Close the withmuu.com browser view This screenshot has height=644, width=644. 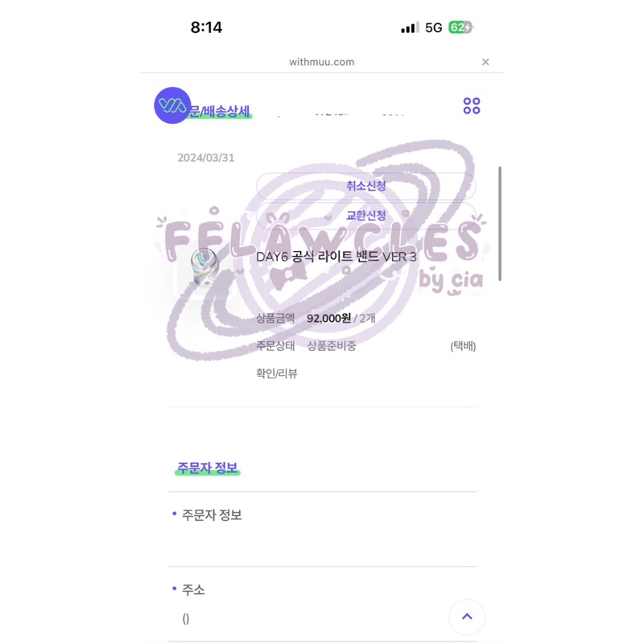point(485,62)
